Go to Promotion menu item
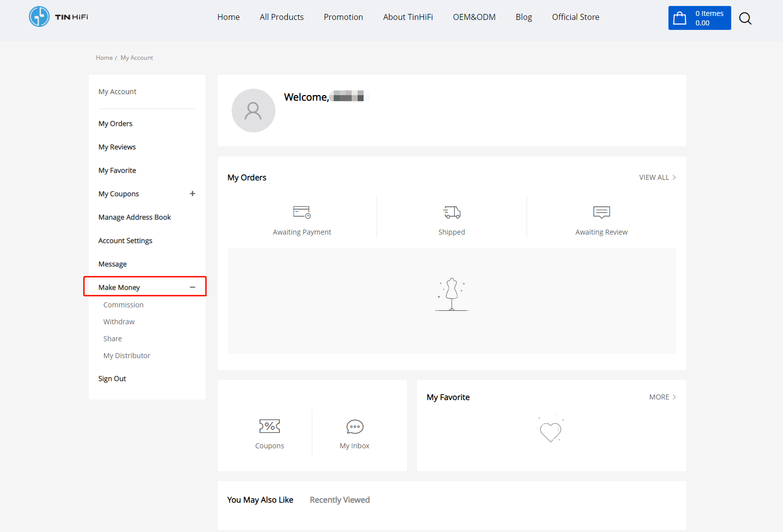Viewport: 783px width, 532px height. pyautogui.click(x=343, y=17)
